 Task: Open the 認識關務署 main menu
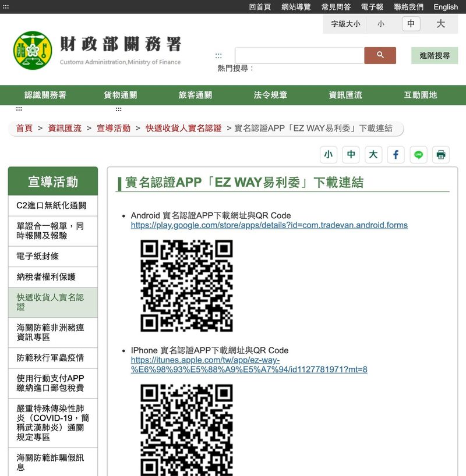point(45,95)
